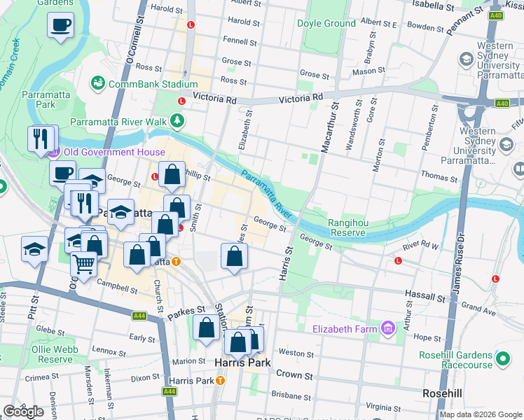Select Parramatta River Walk tree pin
The height and width of the screenshot is (420, 524).
click(x=177, y=121)
